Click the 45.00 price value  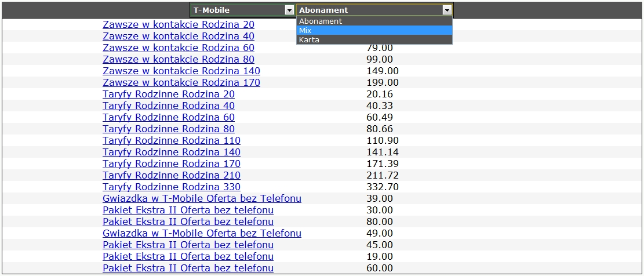point(380,245)
